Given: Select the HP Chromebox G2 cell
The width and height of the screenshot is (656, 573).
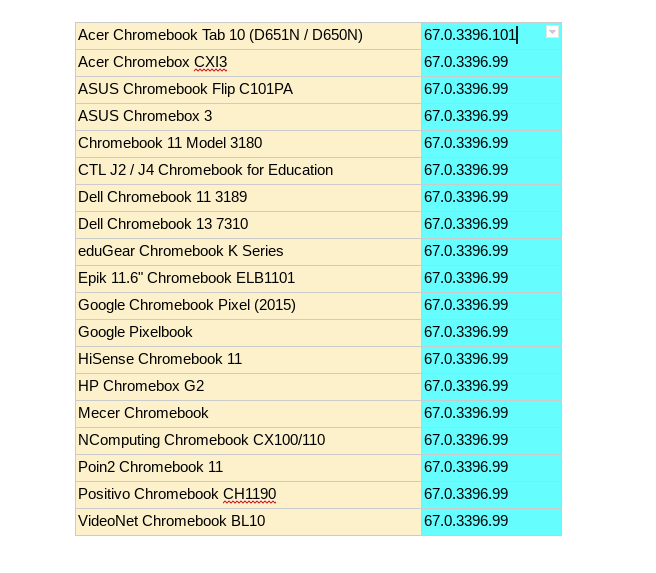Looking at the screenshot, I should (141, 387).
